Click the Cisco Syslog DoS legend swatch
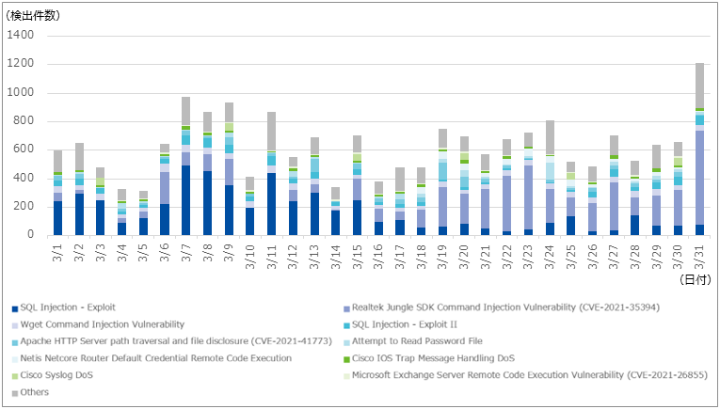 pos(15,376)
